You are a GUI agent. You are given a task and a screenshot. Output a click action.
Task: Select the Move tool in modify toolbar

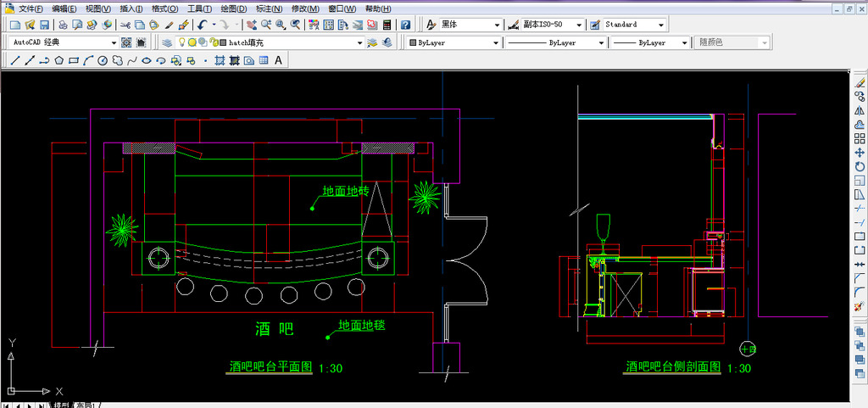860,152
